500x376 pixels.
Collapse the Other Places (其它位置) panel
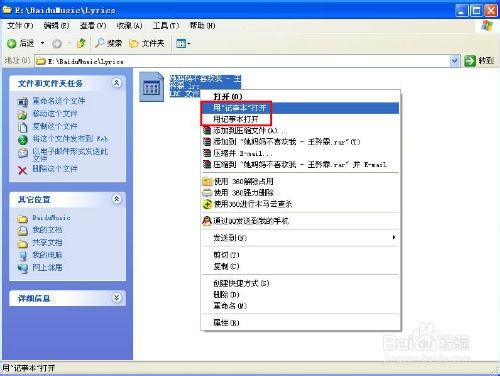tap(116, 199)
